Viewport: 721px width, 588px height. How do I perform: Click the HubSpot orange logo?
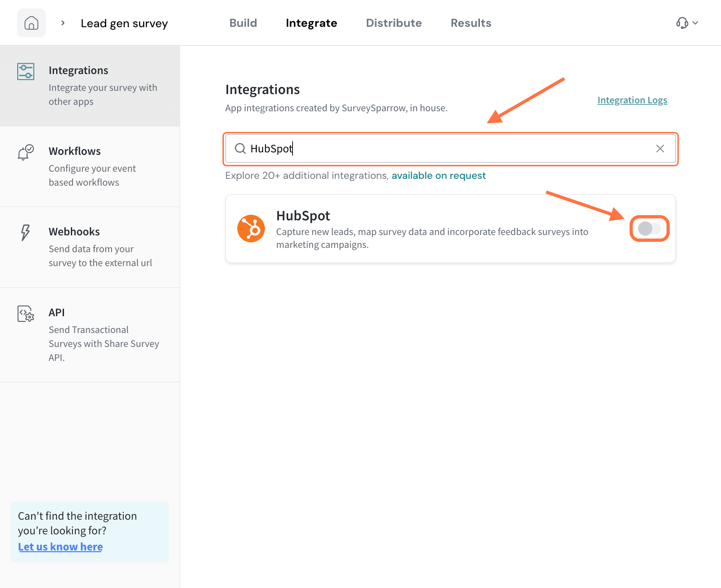click(x=251, y=229)
